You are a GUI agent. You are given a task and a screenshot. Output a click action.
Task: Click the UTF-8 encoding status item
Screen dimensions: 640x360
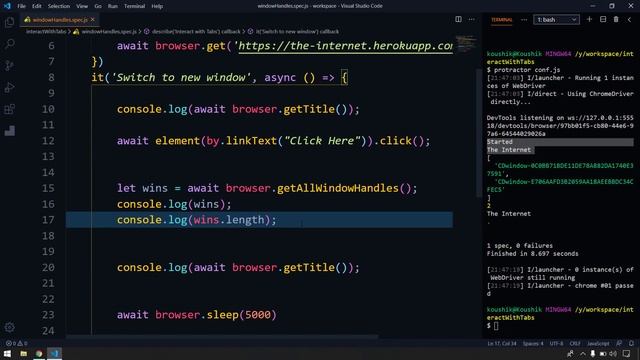pos(556,343)
